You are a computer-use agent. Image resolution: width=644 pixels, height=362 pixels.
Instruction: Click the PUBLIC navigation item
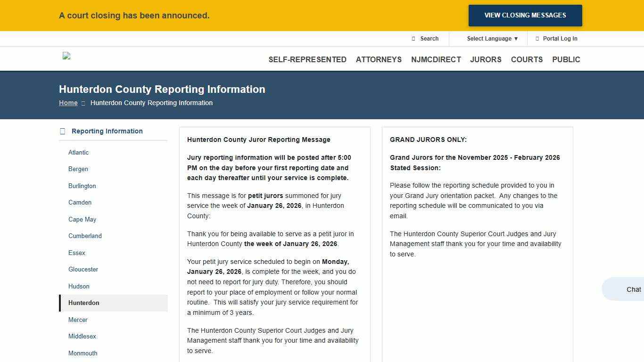566,59
